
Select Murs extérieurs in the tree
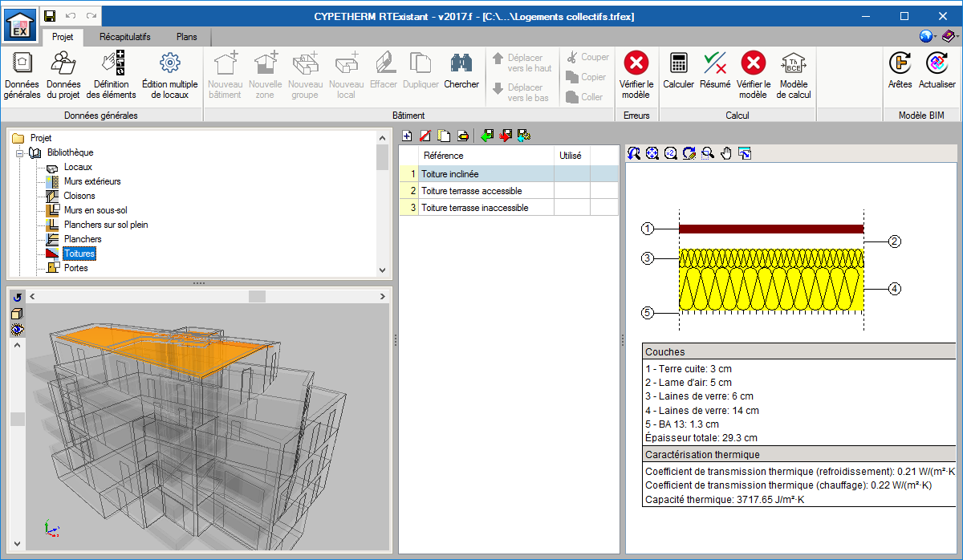click(x=92, y=181)
